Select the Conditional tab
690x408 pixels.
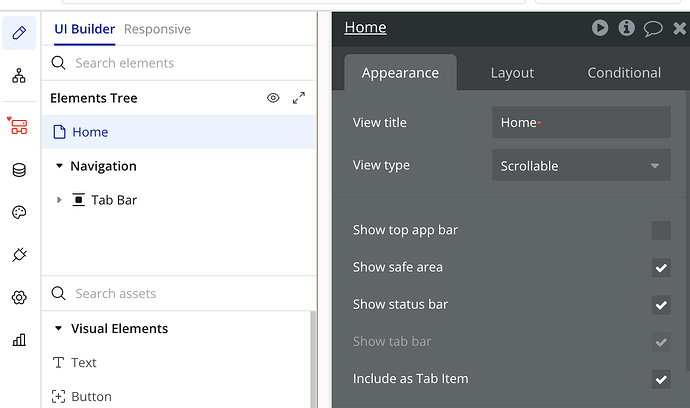624,73
